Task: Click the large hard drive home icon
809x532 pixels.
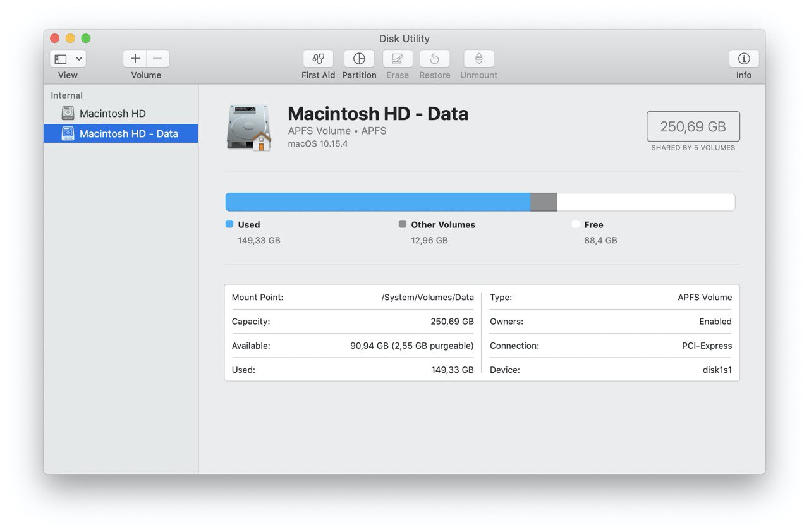Action: coord(249,128)
